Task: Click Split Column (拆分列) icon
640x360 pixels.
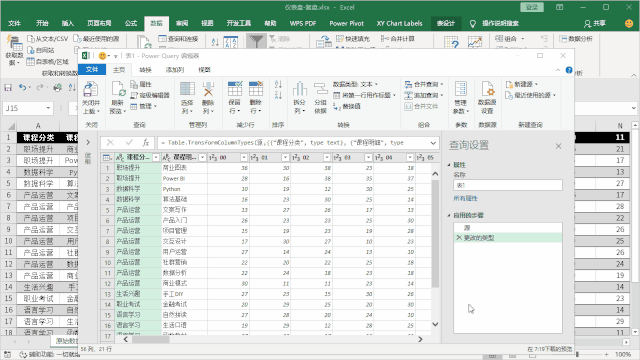Action: click(x=300, y=89)
